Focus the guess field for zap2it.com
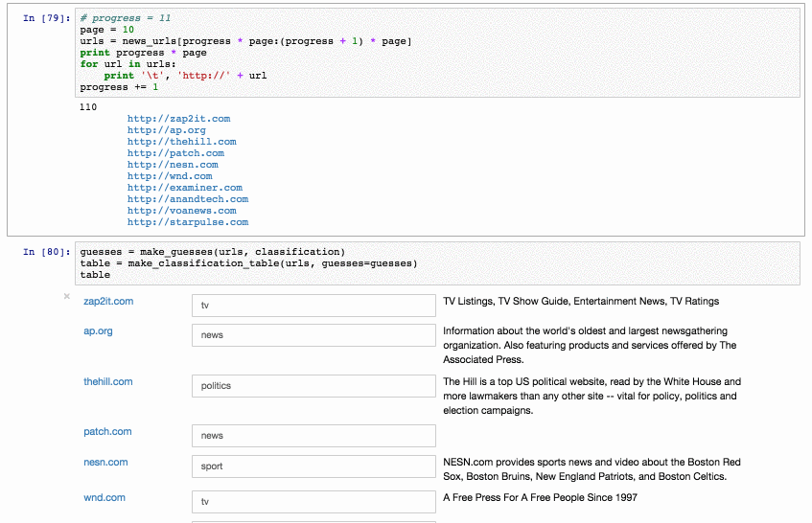 pyautogui.click(x=313, y=306)
